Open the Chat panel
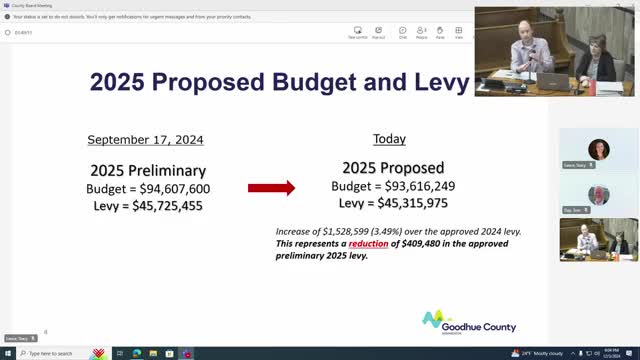640x360 pixels. point(403,32)
